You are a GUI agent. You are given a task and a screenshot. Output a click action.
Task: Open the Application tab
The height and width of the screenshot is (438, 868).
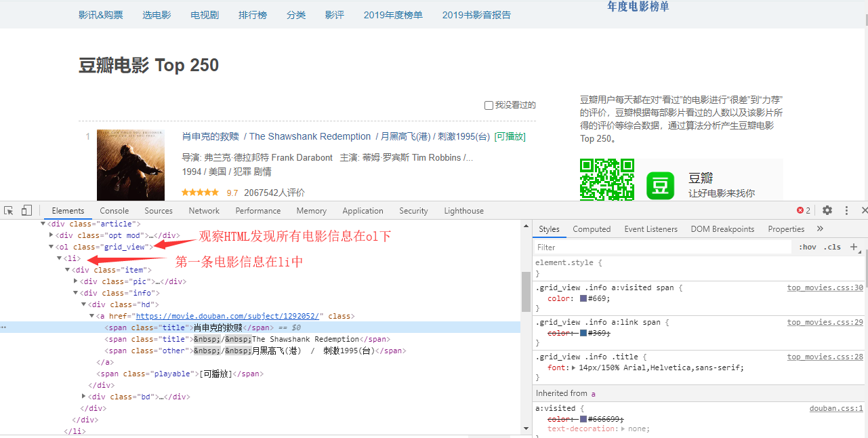pos(363,211)
